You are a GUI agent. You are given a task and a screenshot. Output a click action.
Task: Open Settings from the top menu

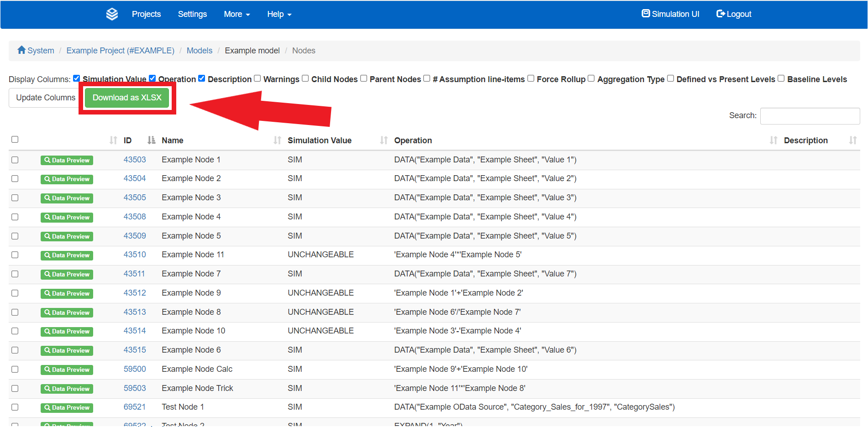192,14
